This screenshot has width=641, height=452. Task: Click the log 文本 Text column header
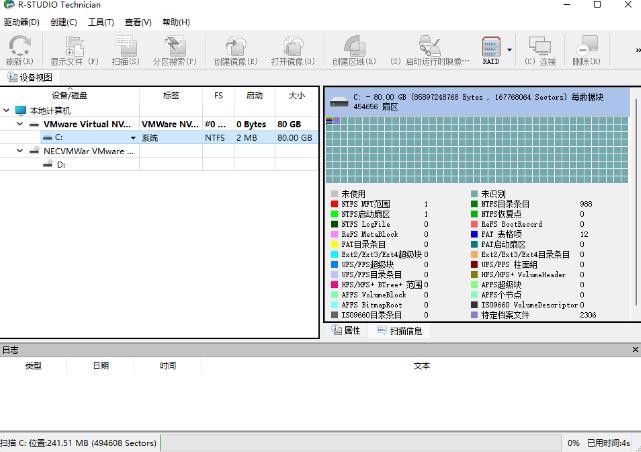coord(421,366)
